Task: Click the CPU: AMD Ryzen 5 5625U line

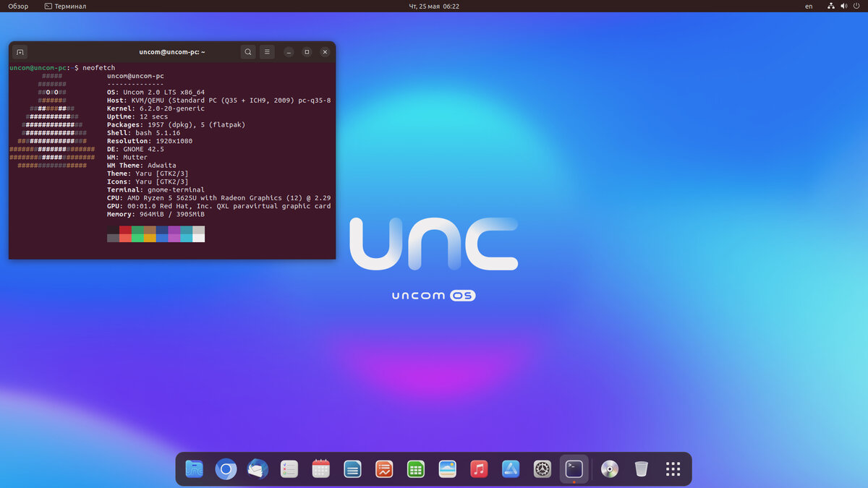Action: point(219,198)
